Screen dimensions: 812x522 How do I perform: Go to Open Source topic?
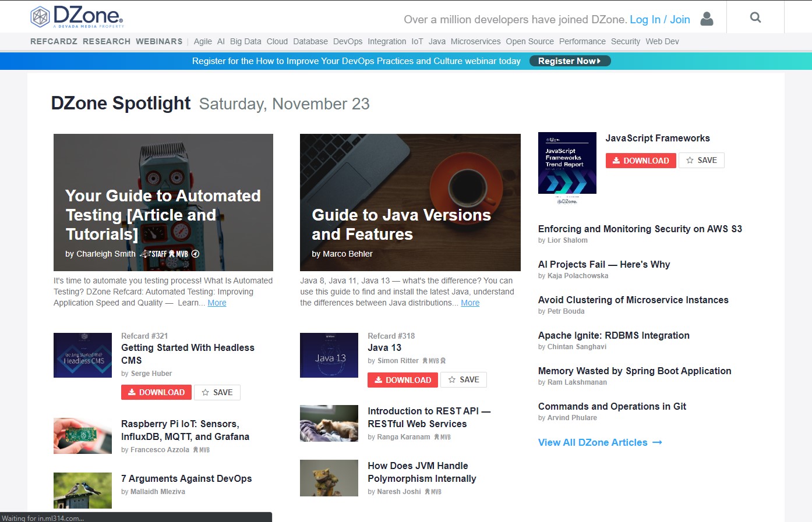530,41
